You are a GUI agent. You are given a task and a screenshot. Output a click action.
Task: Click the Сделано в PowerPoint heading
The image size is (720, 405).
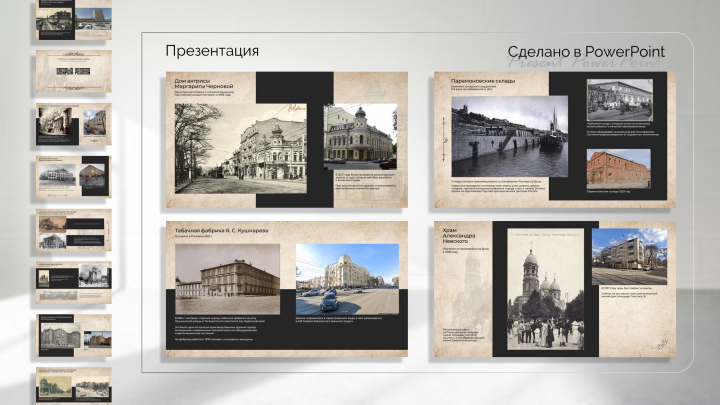click(x=586, y=52)
